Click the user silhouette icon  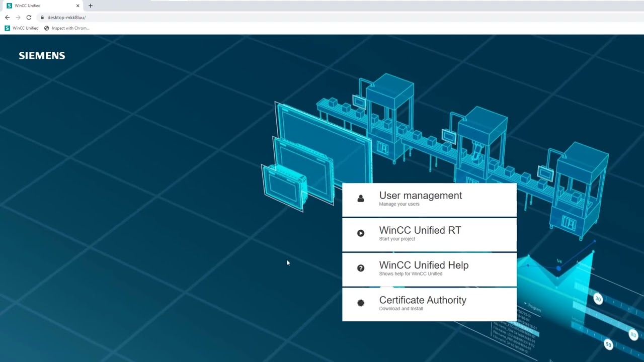coord(361,199)
